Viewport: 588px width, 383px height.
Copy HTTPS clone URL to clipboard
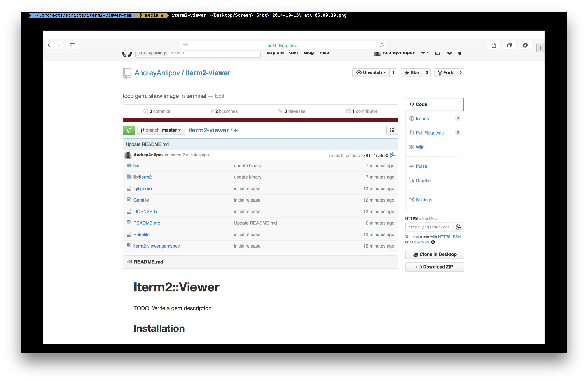pos(458,227)
